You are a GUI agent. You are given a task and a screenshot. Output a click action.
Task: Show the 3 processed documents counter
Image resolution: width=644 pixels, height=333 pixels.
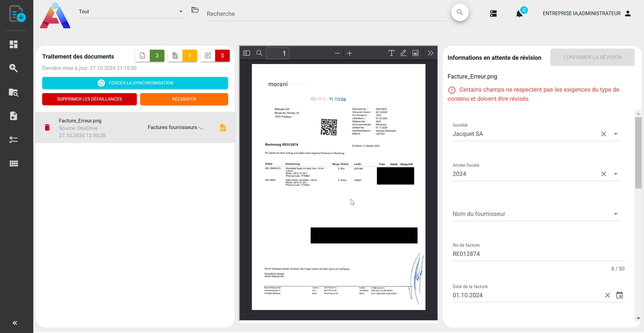[149, 55]
